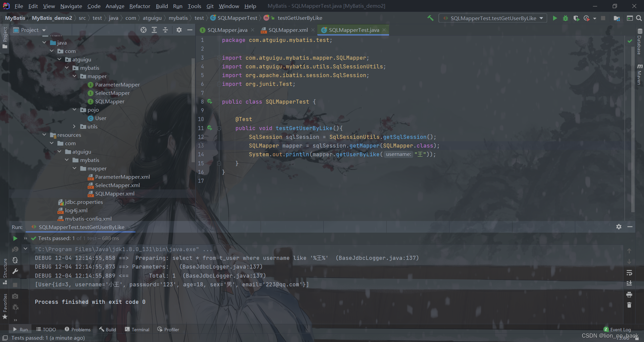Fold the testGetUserByLike method at line 11
The height and width of the screenshot is (342, 644).
coord(219,128)
